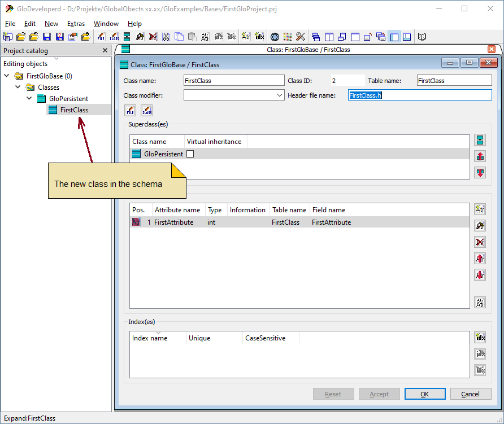Image resolution: width=504 pixels, height=424 pixels.
Task: Click the FILE icon below Class modifier
Action: pos(130,110)
